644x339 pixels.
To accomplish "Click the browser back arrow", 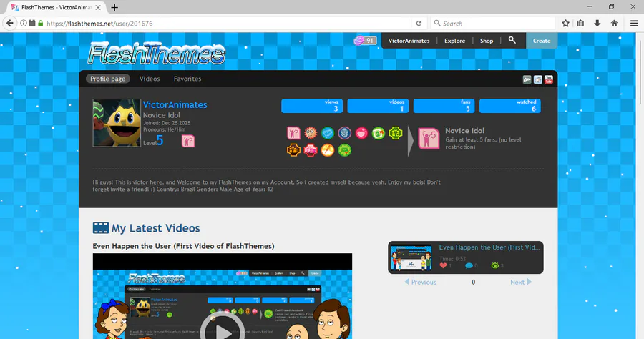I will click(x=10, y=24).
